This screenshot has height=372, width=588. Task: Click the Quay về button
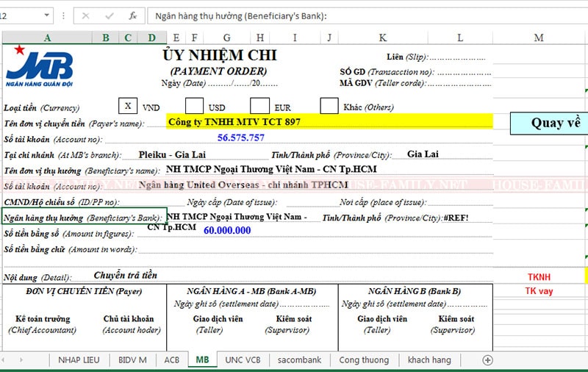(549, 123)
